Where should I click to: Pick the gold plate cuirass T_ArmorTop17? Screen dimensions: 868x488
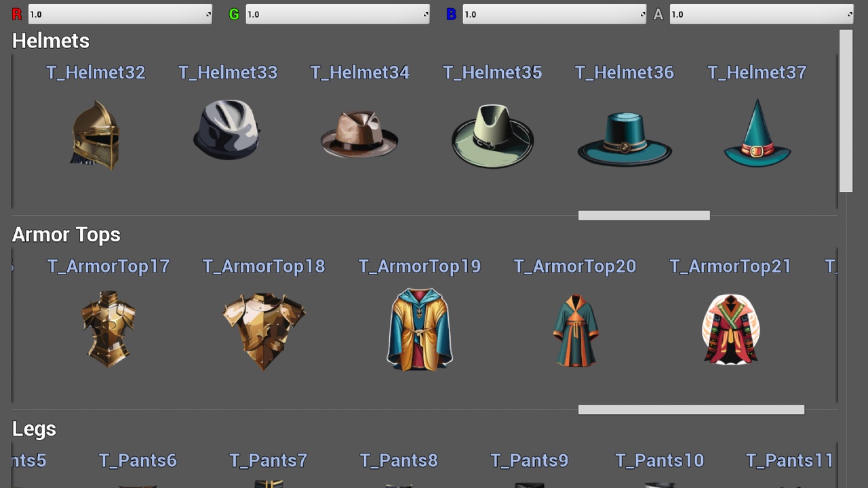click(x=108, y=329)
